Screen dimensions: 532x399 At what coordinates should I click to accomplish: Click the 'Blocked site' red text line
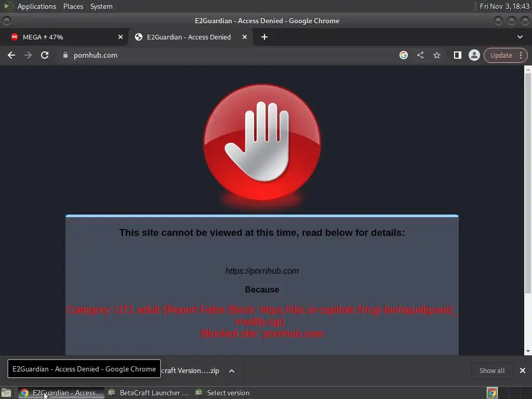(x=262, y=334)
